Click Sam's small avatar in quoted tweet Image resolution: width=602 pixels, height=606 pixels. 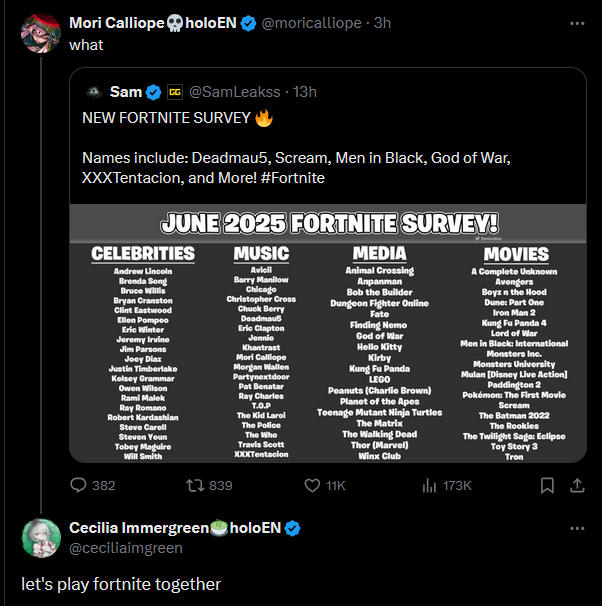coord(92,92)
